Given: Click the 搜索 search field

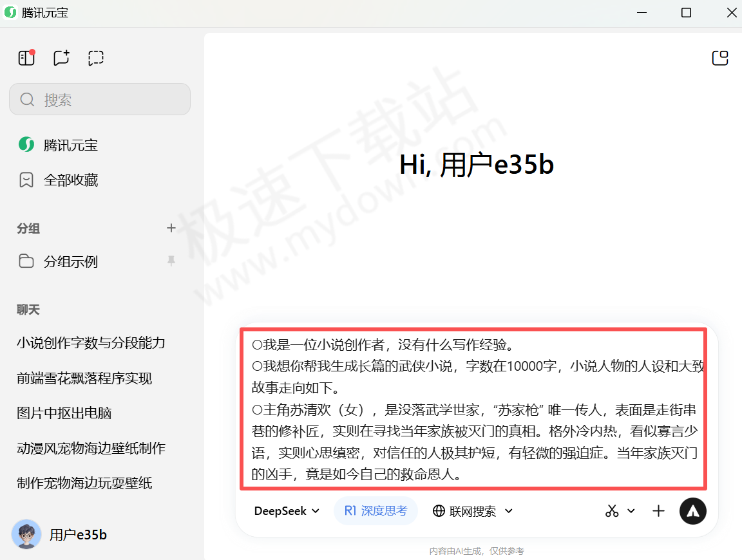Looking at the screenshot, I should [x=100, y=100].
